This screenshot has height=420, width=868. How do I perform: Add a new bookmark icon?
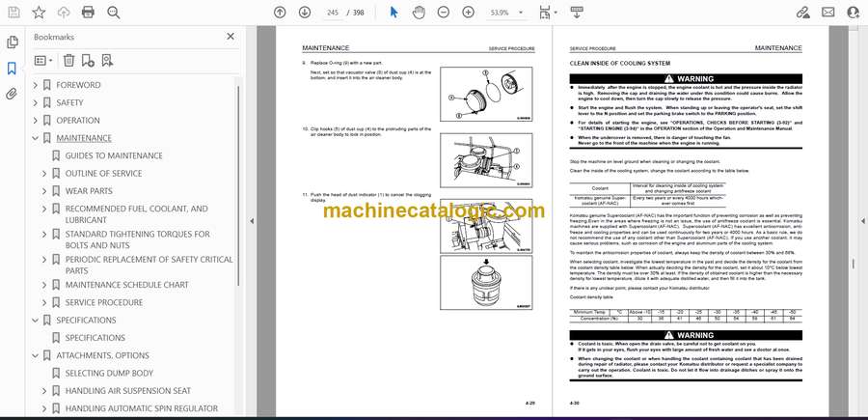click(x=88, y=61)
